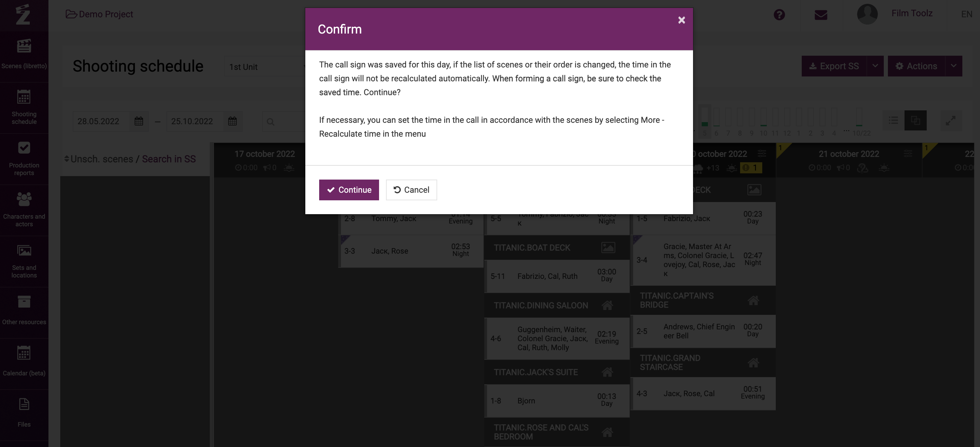Select scene 5-11 Fabrizio, Cal, Ruth

tap(558, 276)
